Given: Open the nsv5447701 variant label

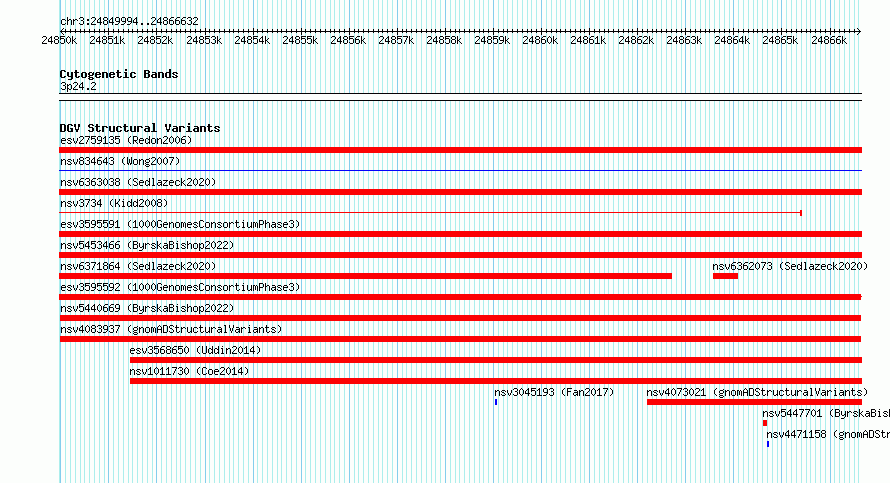Looking at the screenshot, I should coord(826,413).
